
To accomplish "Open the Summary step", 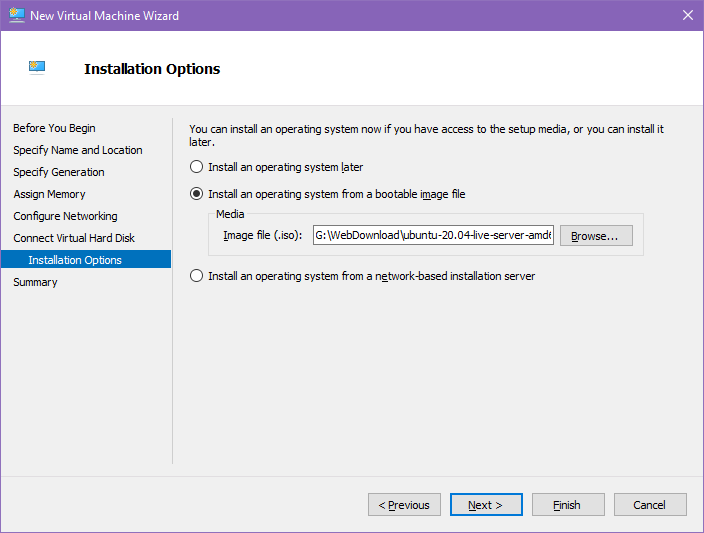I will pyautogui.click(x=35, y=282).
